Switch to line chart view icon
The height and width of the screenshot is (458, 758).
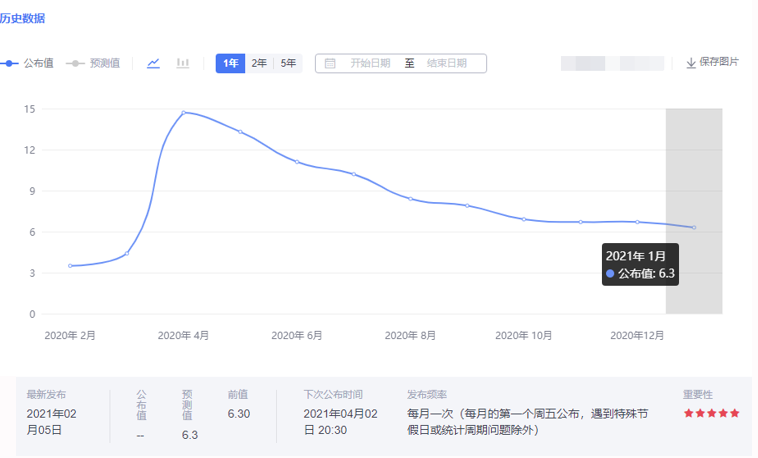153,63
